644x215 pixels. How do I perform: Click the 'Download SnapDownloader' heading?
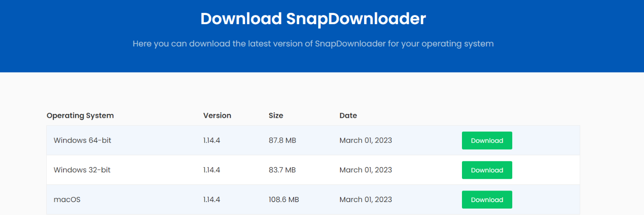click(x=313, y=19)
